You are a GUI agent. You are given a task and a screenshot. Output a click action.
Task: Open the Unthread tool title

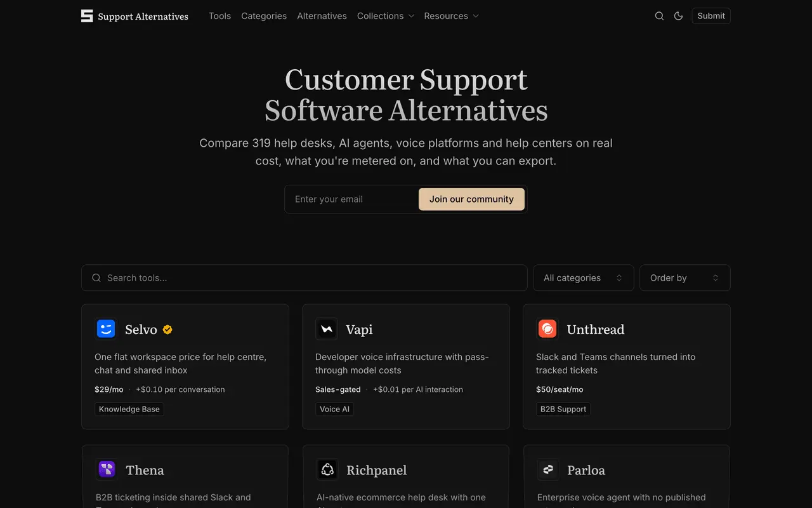point(596,330)
